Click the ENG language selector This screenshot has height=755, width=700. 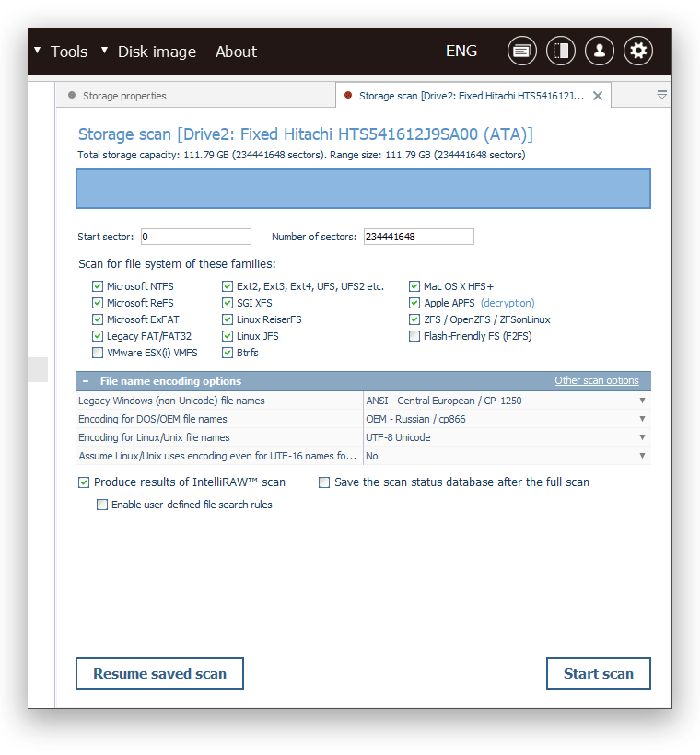[461, 52]
